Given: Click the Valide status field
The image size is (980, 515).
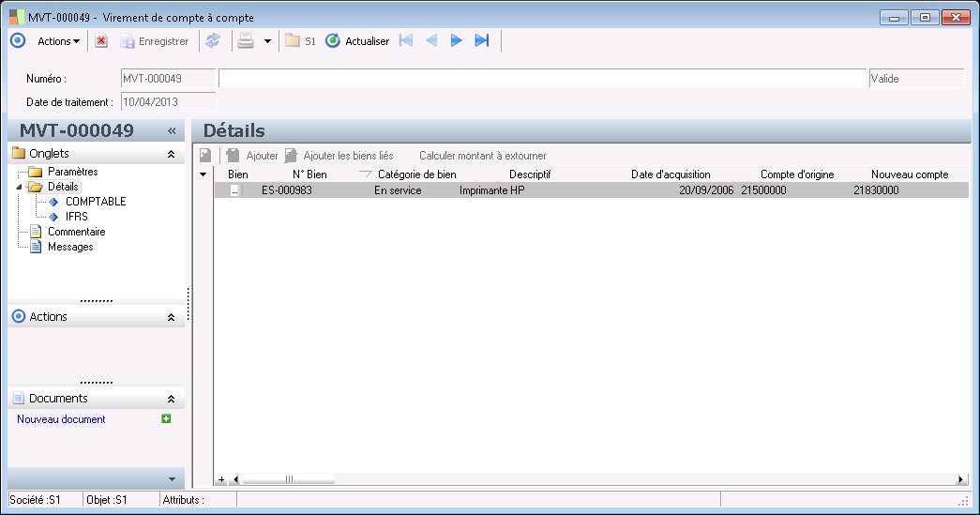Looking at the screenshot, I should 917,79.
